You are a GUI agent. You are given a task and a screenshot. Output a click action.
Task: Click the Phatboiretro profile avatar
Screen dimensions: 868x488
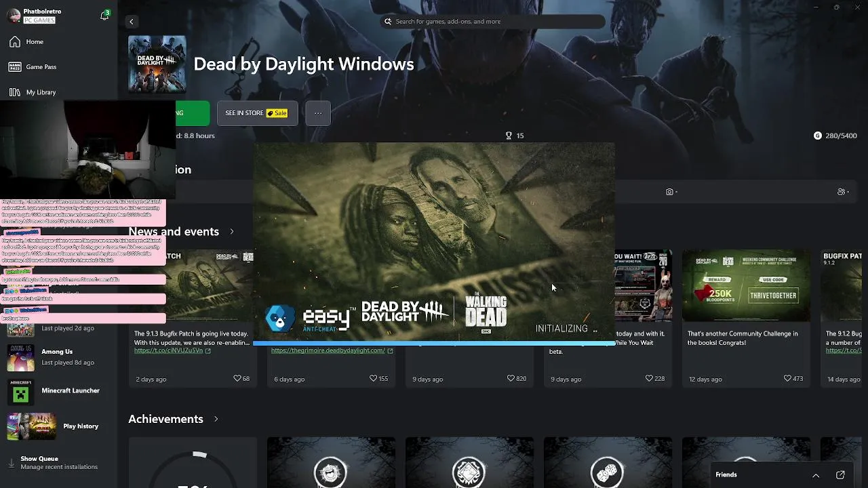(13, 16)
